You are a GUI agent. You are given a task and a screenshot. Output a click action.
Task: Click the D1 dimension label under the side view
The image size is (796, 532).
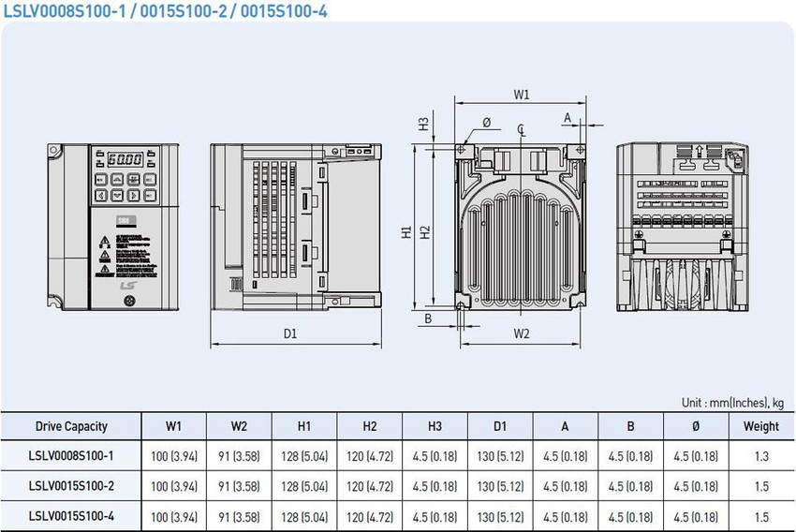290,333
